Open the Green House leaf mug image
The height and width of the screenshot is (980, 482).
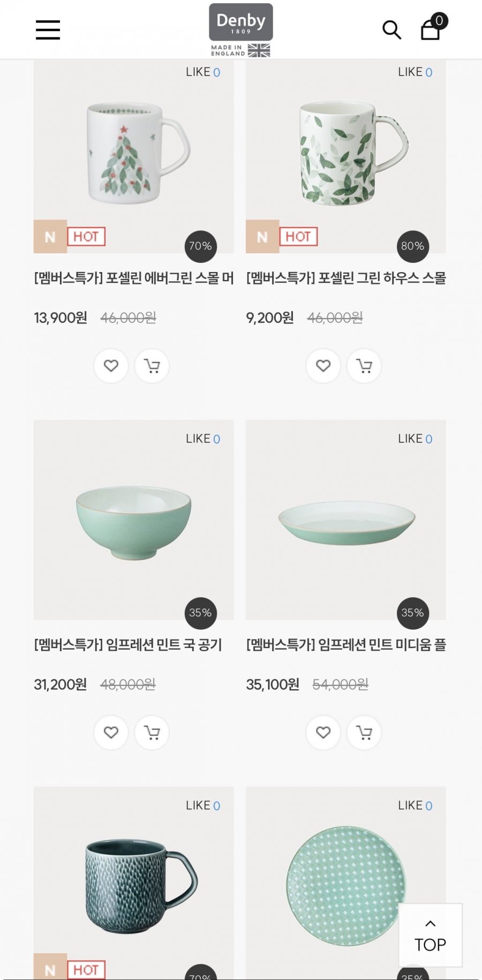coord(346,155)
